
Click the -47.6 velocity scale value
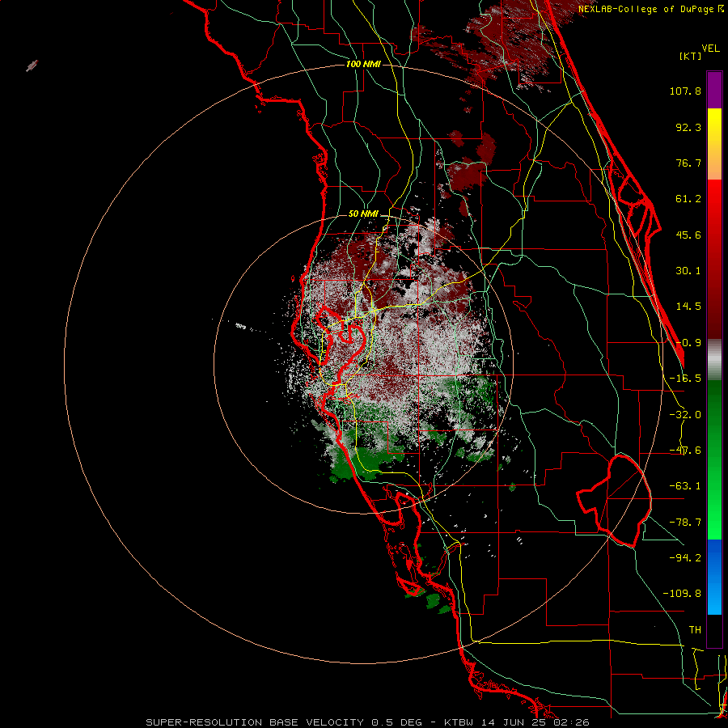coord(685,451)
